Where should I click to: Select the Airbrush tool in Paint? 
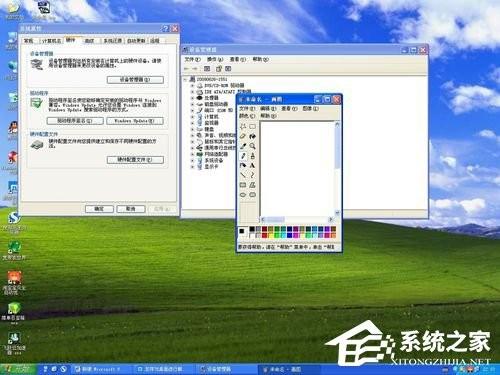pyautogui.click(x=243, y=165)
